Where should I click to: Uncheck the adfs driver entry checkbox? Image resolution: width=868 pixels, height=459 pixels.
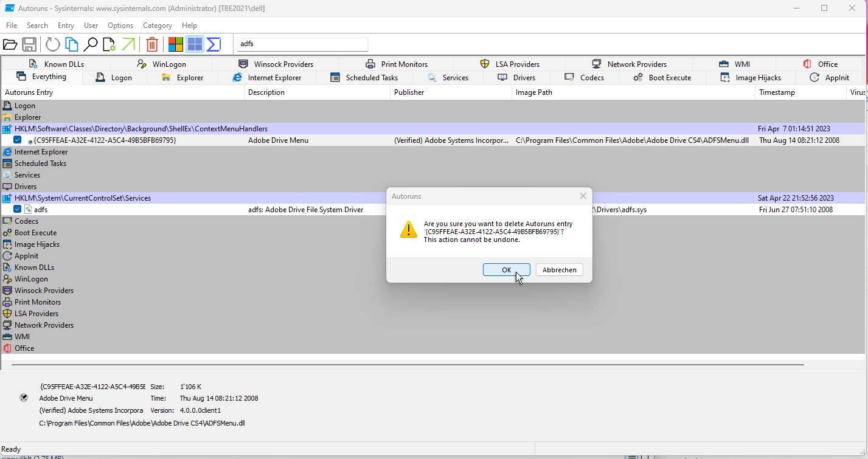pos(18,209)
